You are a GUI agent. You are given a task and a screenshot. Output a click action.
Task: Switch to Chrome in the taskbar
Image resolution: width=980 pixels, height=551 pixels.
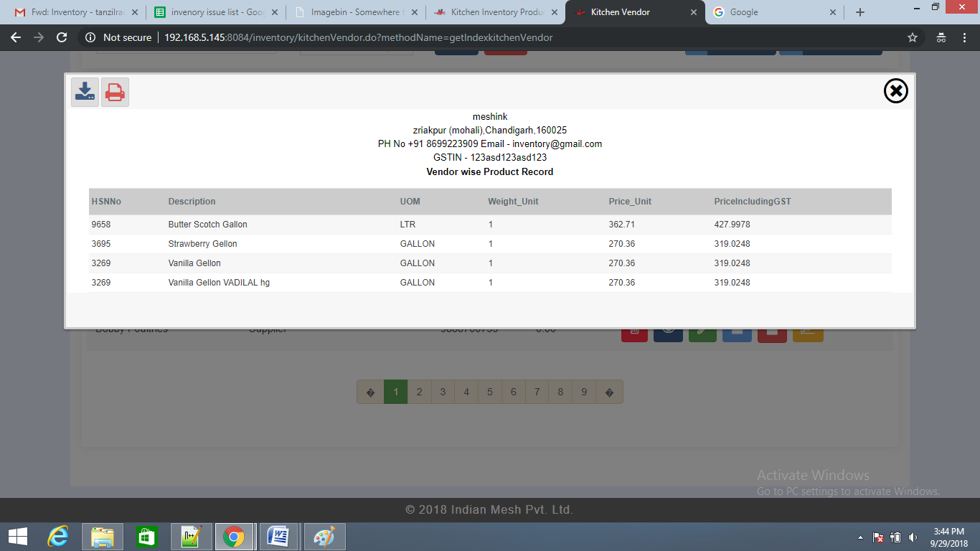[x=234, y=536]
